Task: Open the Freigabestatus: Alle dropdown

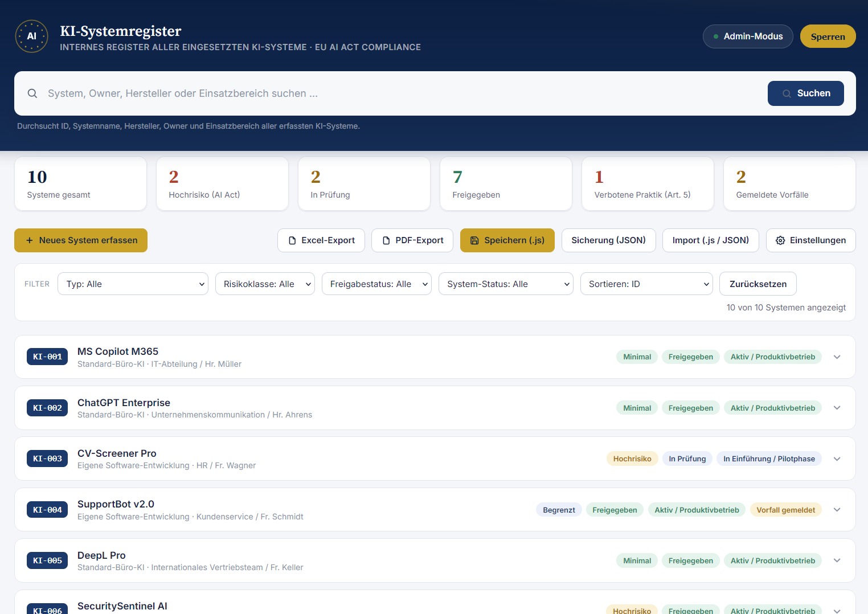Action: (x=376, y=284)
